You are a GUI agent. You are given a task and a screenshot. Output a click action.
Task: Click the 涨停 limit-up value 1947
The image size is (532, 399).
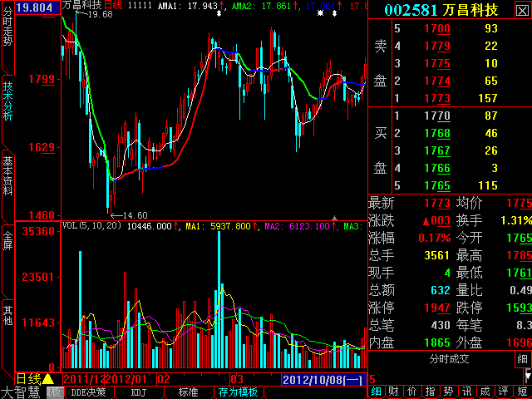pyautogui.click(x=437, y=308)
